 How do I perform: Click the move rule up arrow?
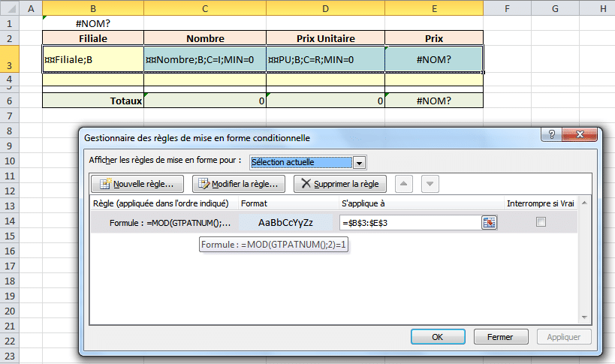point(403,184)
